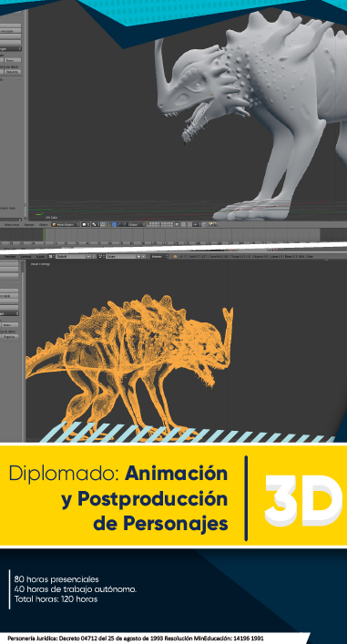Click the Seguras button in the upper tool shelf
This screenshot has width=347, height=644.
13,71
